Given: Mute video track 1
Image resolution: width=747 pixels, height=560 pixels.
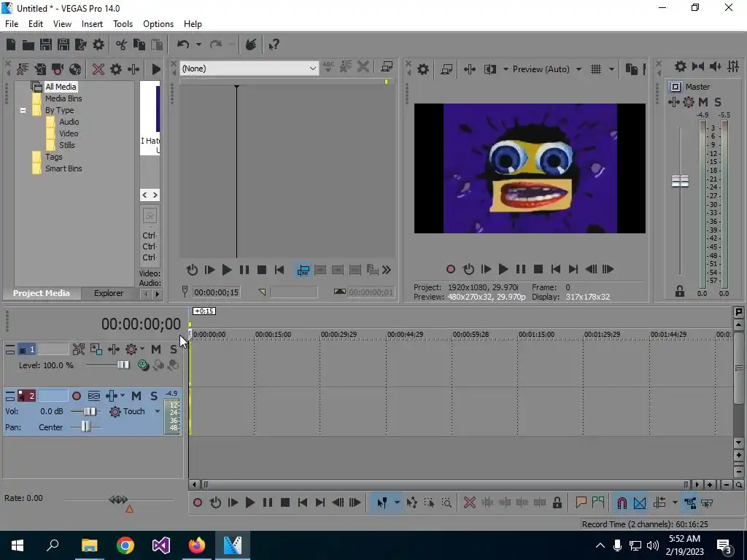Looking at the screenshot, I should [x=156, y=349].
